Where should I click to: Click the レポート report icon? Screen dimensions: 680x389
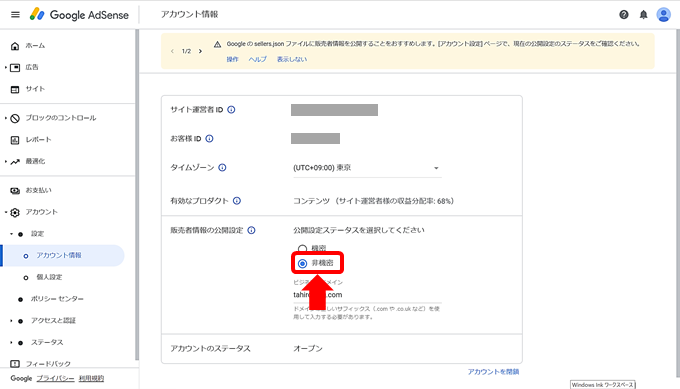pos(15,140)
